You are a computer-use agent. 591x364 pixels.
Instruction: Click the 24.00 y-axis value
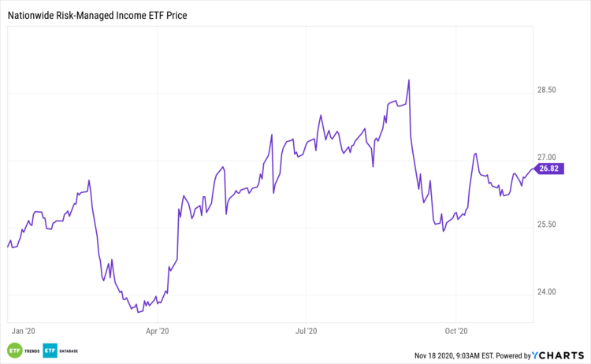click(x=546, y=292)
